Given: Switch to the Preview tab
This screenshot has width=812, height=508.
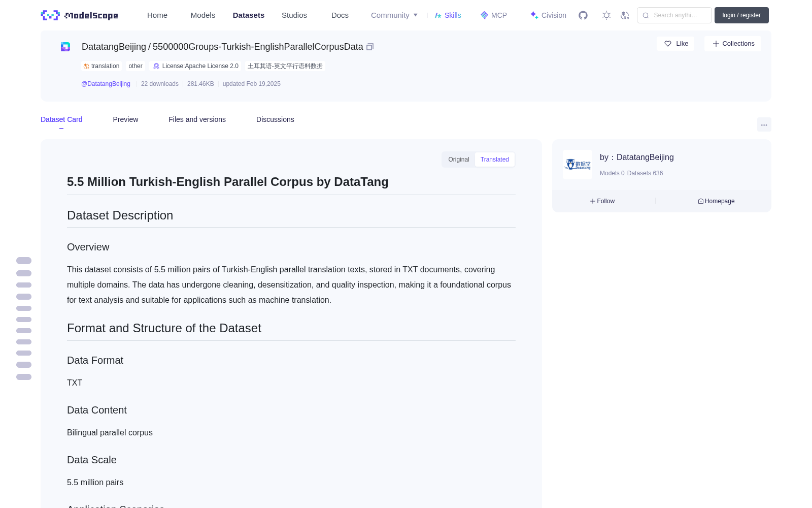Looking at the screenshot, I should click(125, 119).
